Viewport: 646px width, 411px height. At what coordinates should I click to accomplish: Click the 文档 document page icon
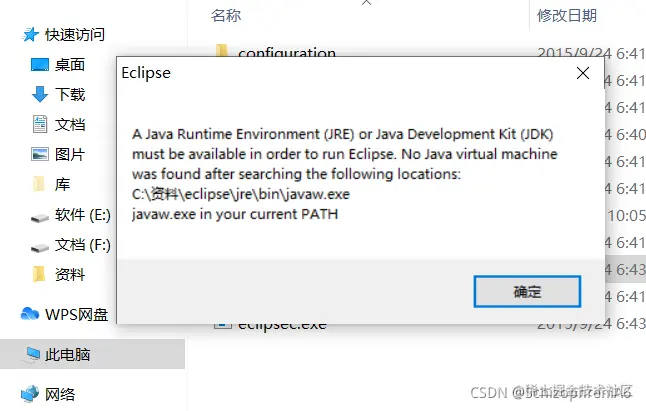pos(40,124)
